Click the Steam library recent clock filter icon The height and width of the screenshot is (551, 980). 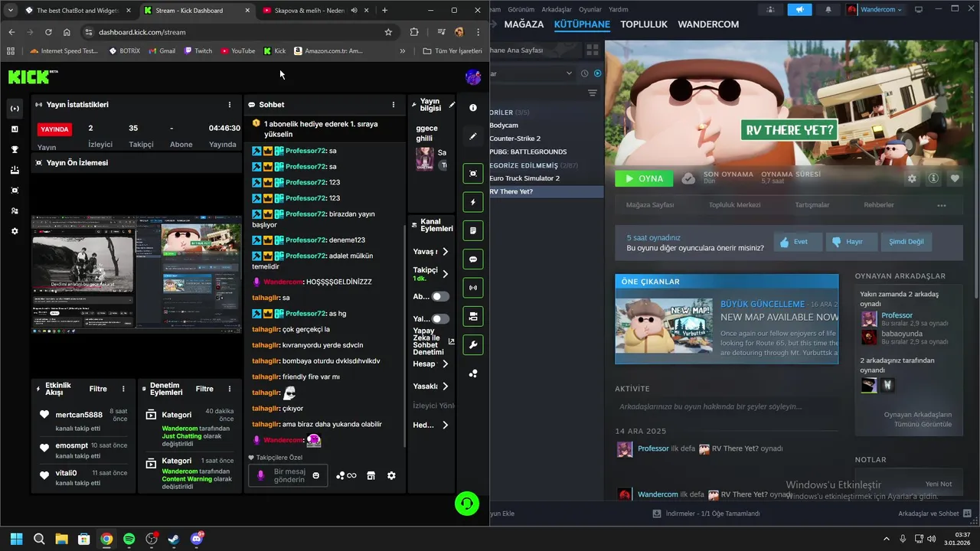(x=585, y=73)
